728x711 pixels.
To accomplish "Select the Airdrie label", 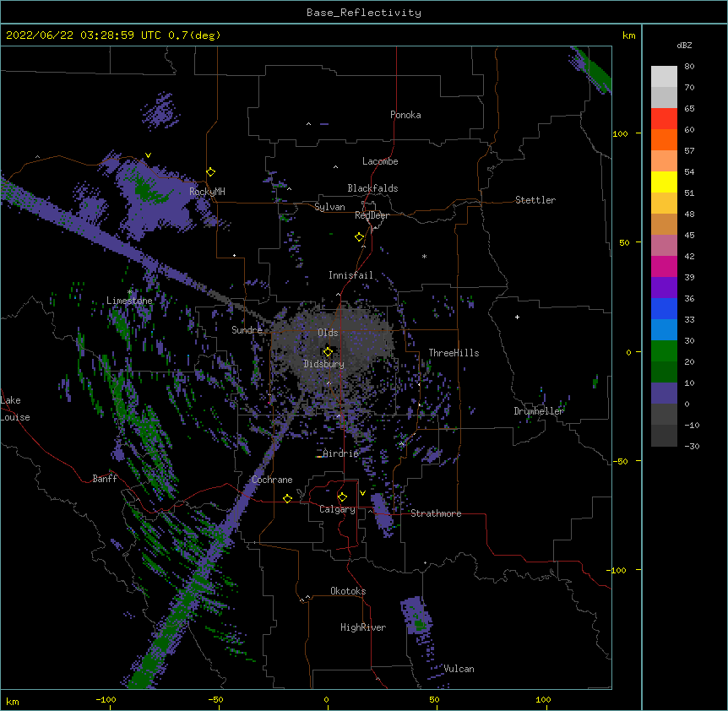I will [340, 453].
